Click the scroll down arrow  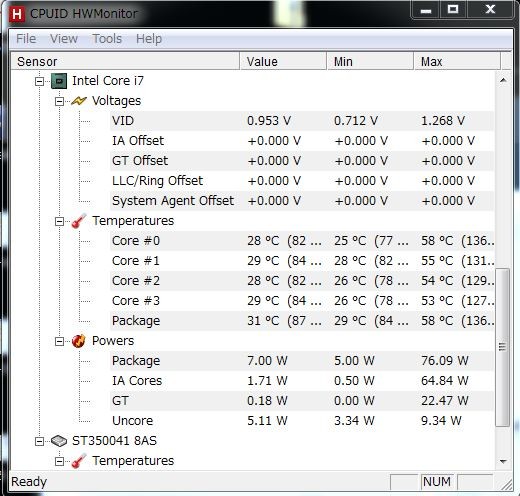click(x=503, y=461)
